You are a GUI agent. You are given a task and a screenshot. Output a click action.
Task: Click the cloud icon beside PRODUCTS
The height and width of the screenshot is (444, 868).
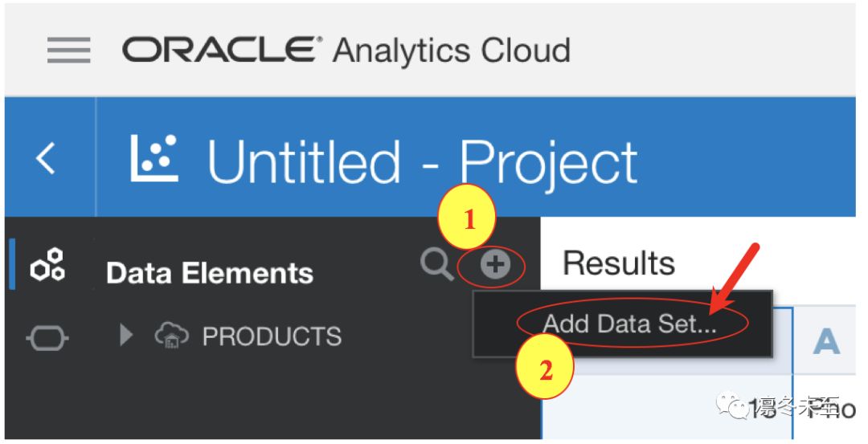(172, 336)
